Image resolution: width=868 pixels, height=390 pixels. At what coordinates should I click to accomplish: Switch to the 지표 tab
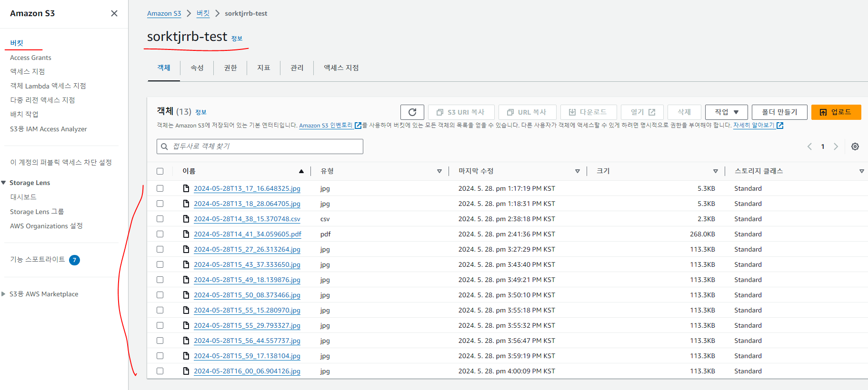264,68
